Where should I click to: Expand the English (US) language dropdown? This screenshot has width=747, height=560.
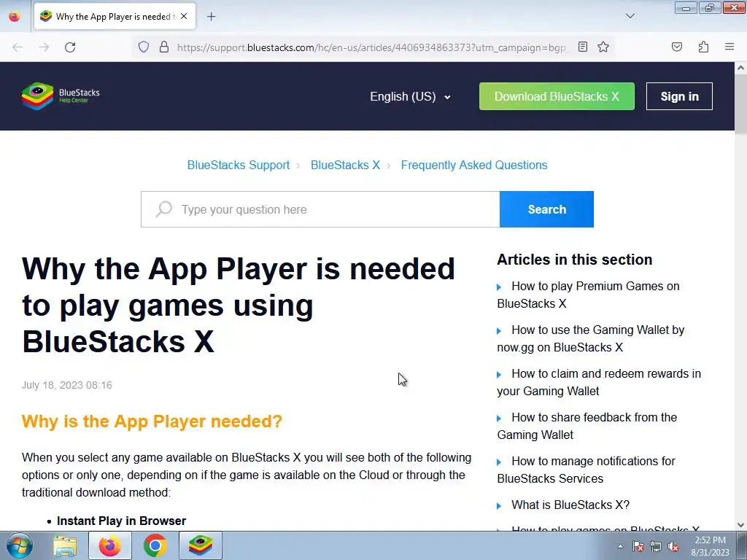[x=410, y=97]
